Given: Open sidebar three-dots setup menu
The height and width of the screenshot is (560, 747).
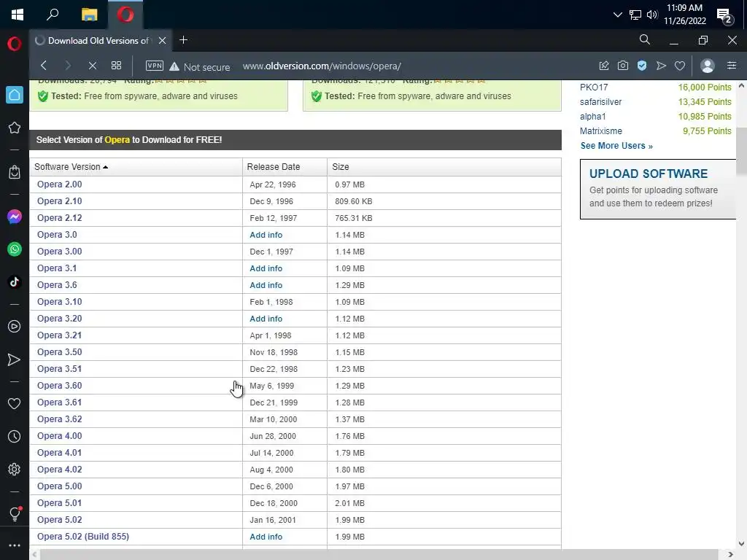Looking at the screenshot, I should [15, 545].
